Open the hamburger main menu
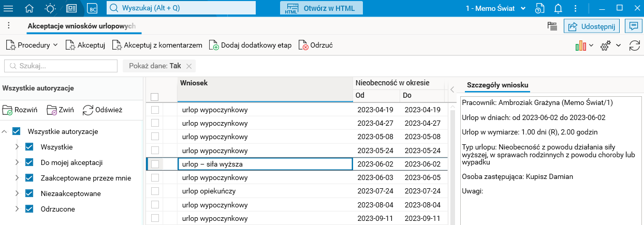Image resolution: width=644 pixels, height=225 pixels. click(x=9, y=8)
